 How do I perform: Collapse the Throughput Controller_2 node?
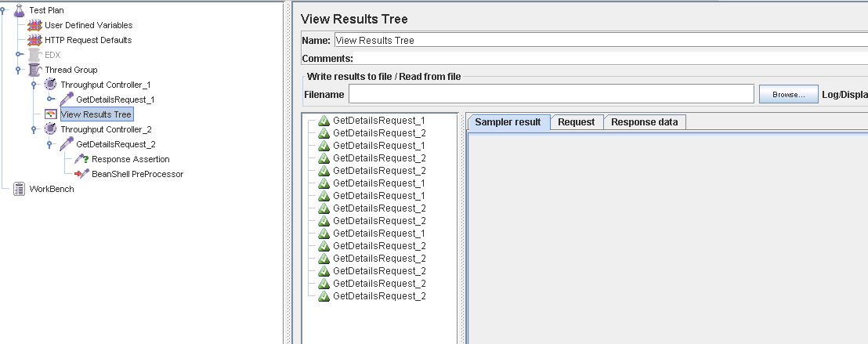point(34,129)
